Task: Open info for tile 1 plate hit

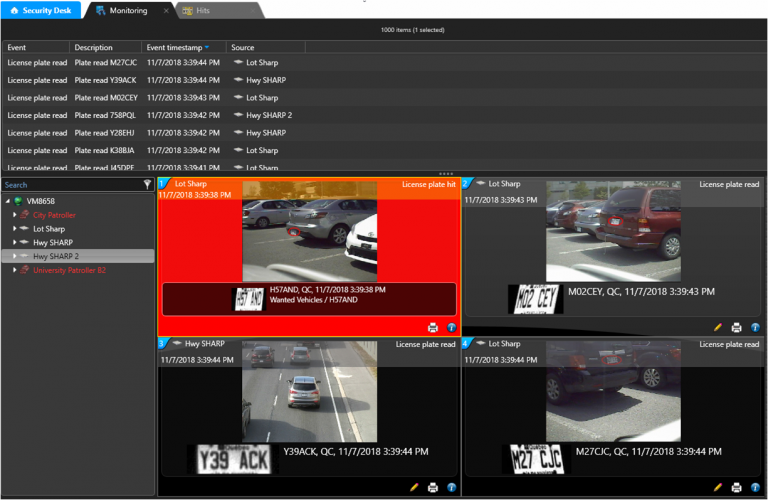Action: tap(451, 327)
